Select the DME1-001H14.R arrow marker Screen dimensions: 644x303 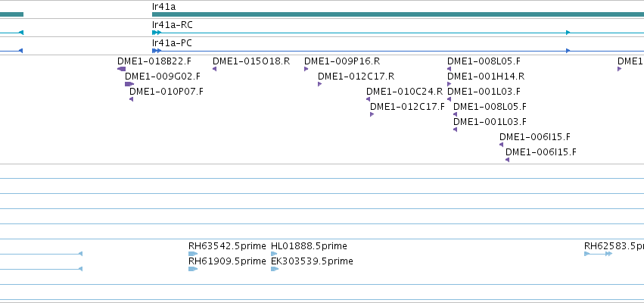click(449, 84)
